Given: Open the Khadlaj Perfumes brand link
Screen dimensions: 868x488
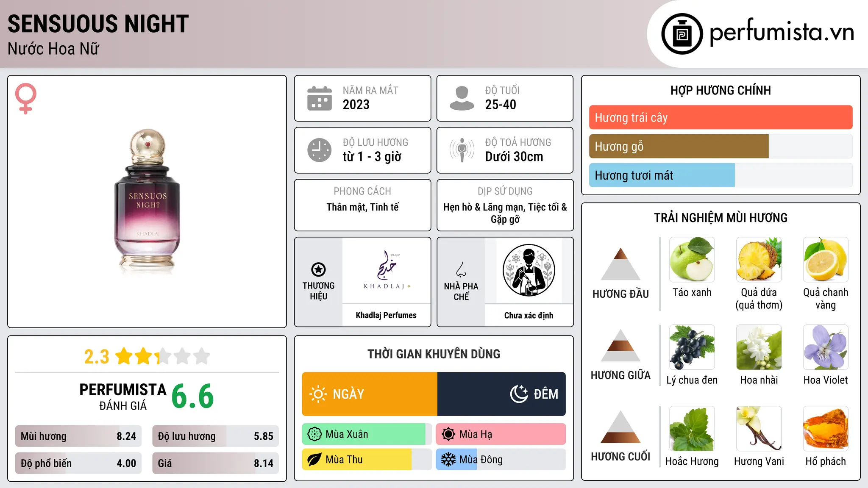Looking at the screenshot, I should 386,315.
